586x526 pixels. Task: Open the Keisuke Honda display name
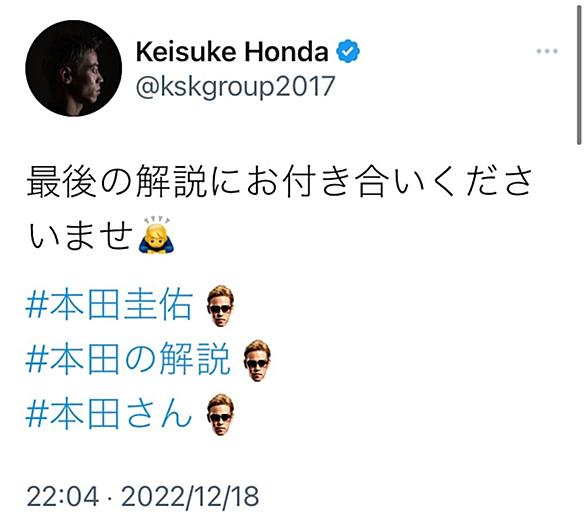[232, 52]
